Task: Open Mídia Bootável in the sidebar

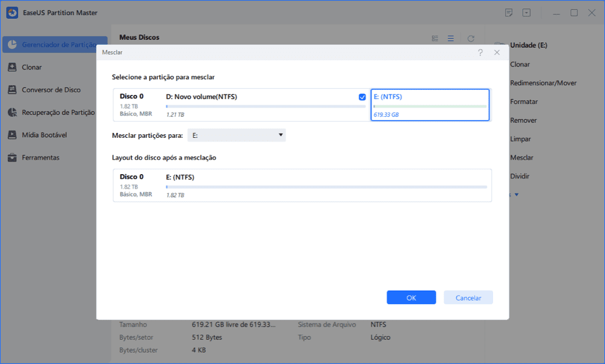Action: (x=44, y=135)
